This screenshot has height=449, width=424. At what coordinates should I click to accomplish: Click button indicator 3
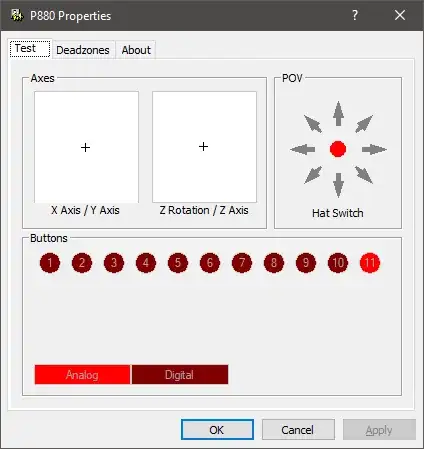(114, 263)
